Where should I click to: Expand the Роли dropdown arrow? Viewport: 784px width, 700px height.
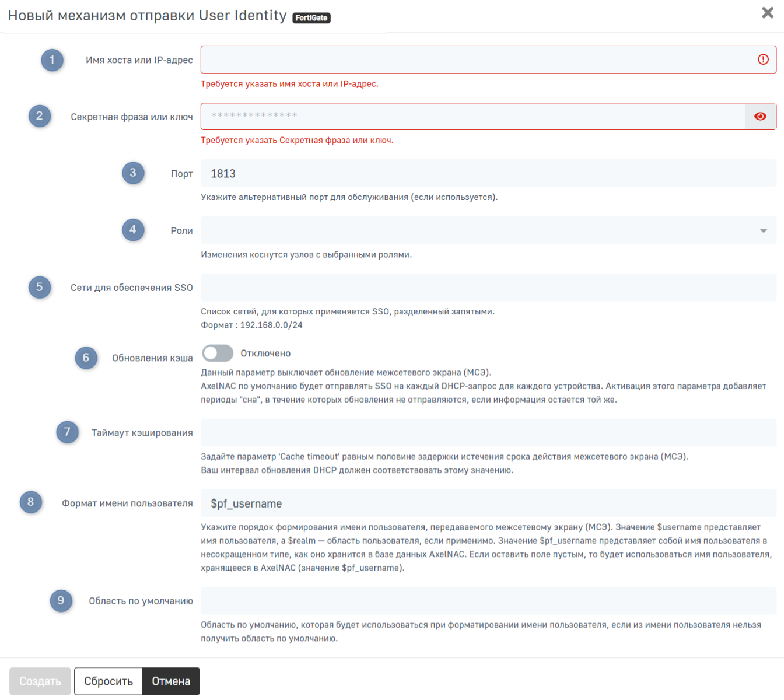(763, 231)
